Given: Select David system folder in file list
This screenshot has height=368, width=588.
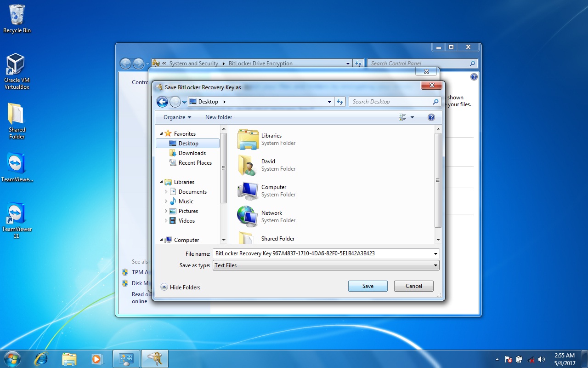Looking at the screenshot, I should click(267, 165).
